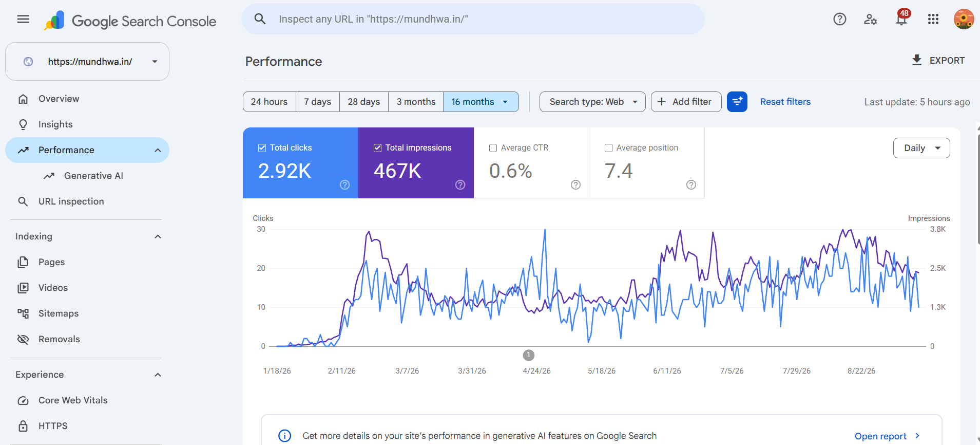Click the URL inspection search field
This screenshot has height=445, width=980.
pyautogui.click(x=473, y=20)
